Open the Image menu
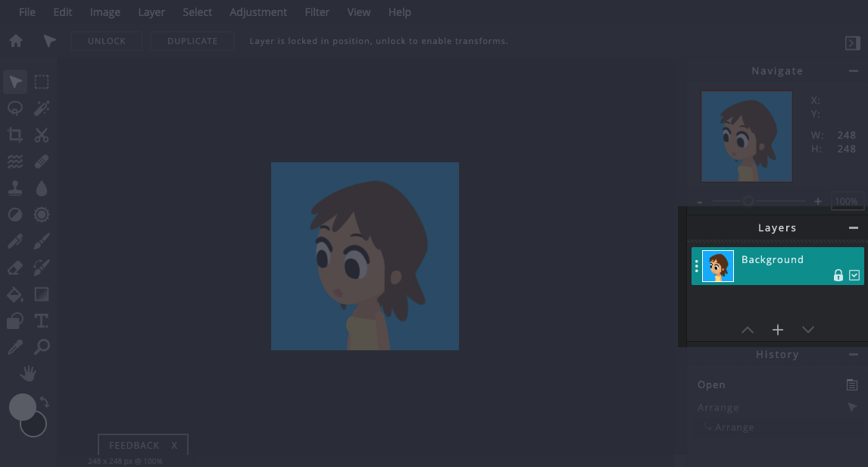 105,12
